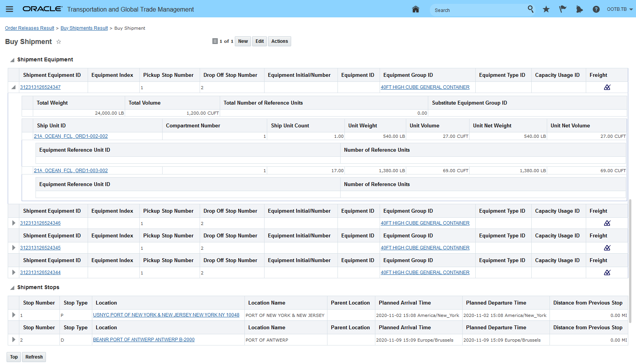The image size is (636, 364).
Task: Open the Help question mark icon
Action: [596, 9]
